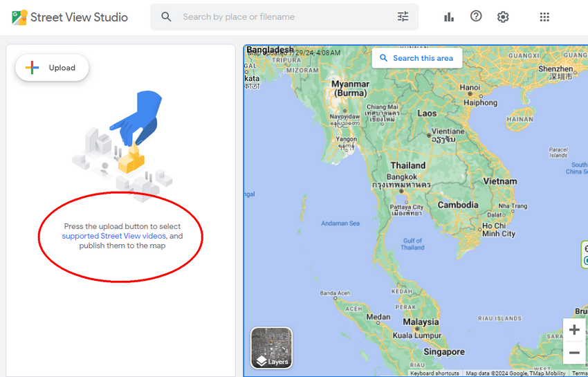Zoom out the map with minus button
Screen dimensions: 588x377
(x=574, y=353)
